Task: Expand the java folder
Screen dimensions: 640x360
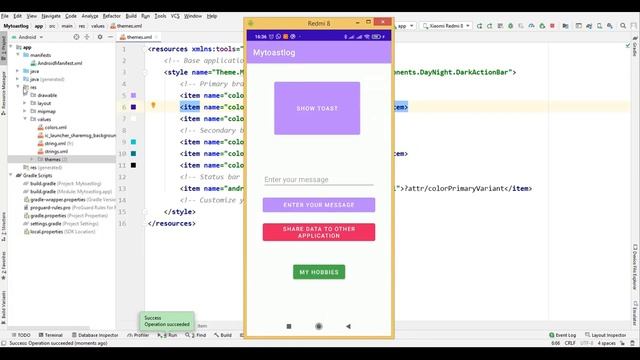Action: click(18, 71)
